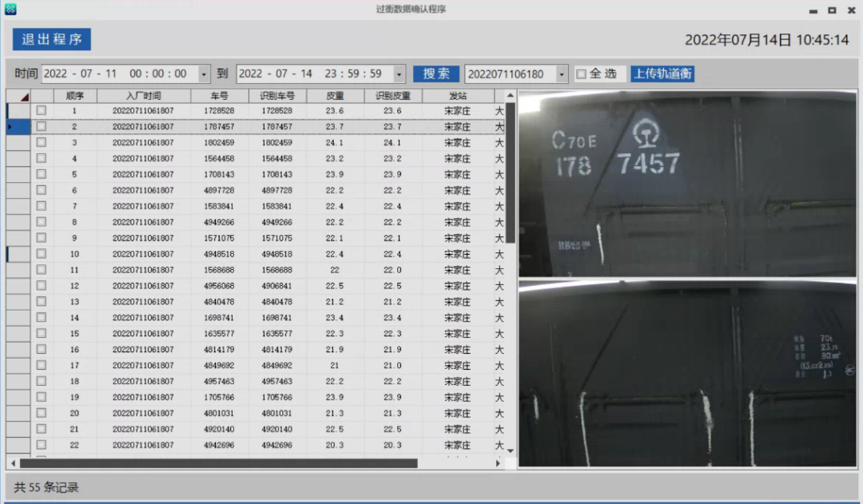Check the checkbox for row 8
This screenshot has width=863, height=504.
(x=42, y=222)
